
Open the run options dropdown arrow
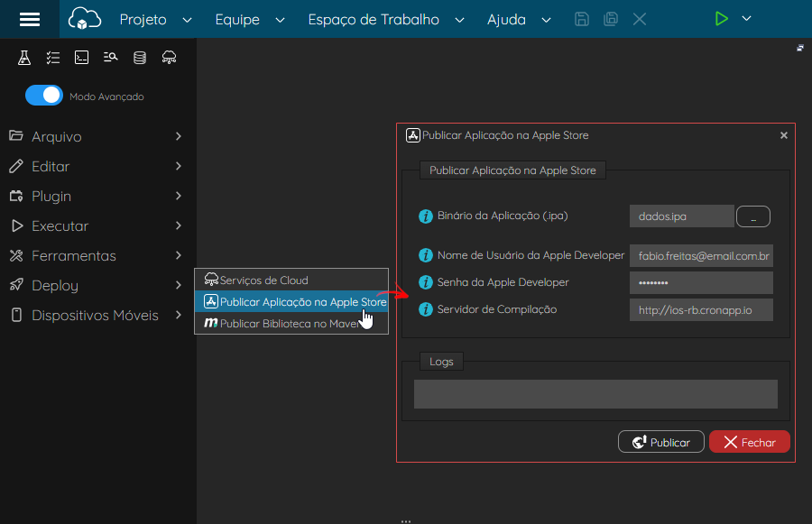click(746, 19)
